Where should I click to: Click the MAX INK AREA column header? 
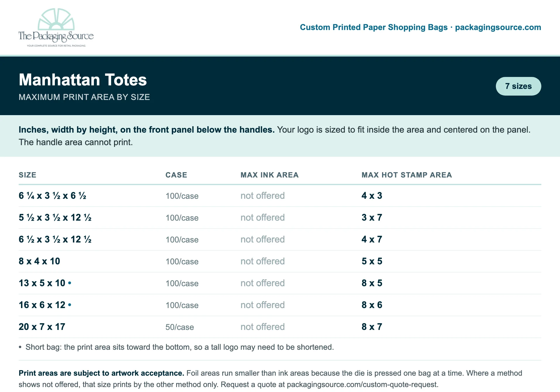pos(269,175)
